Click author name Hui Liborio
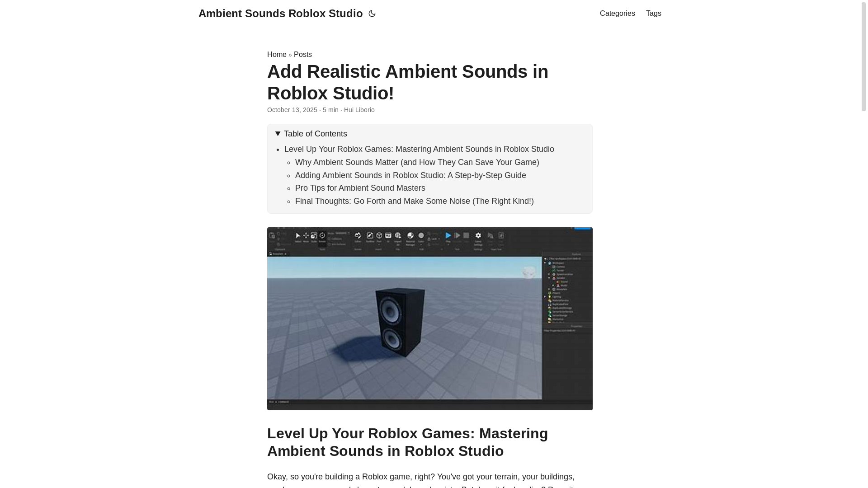Screen dimensions: 868x488 (x=359, y=110)
